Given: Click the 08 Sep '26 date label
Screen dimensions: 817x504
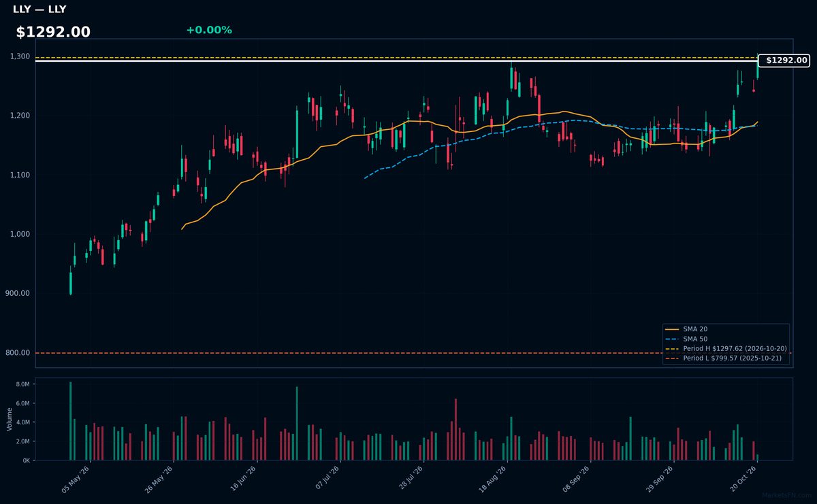Looking at the screenshot, I should (x=576, y=479).
